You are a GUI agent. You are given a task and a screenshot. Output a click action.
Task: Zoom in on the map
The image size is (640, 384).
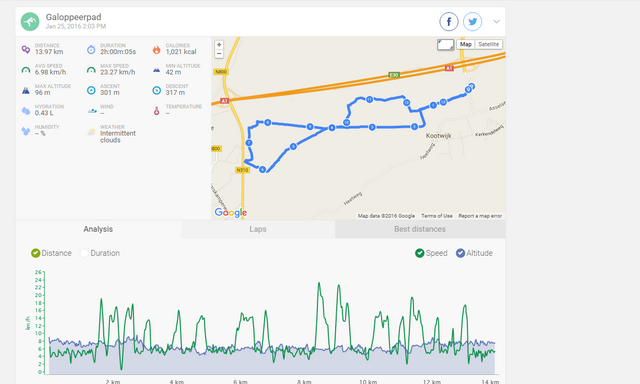coord(219,44)
